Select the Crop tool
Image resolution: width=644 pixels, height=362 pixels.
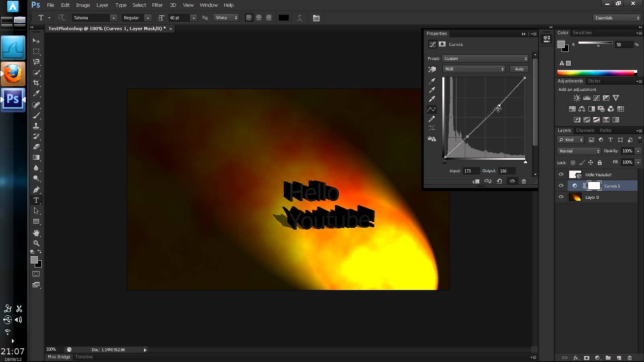click(x=36, y=83)
